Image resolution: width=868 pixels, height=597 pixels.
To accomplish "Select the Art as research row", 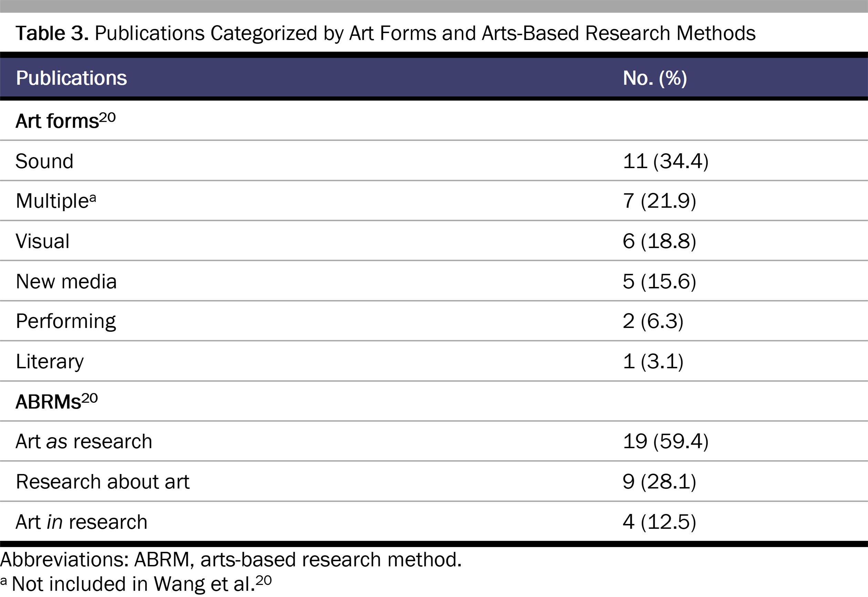I will tap(434, 441).
